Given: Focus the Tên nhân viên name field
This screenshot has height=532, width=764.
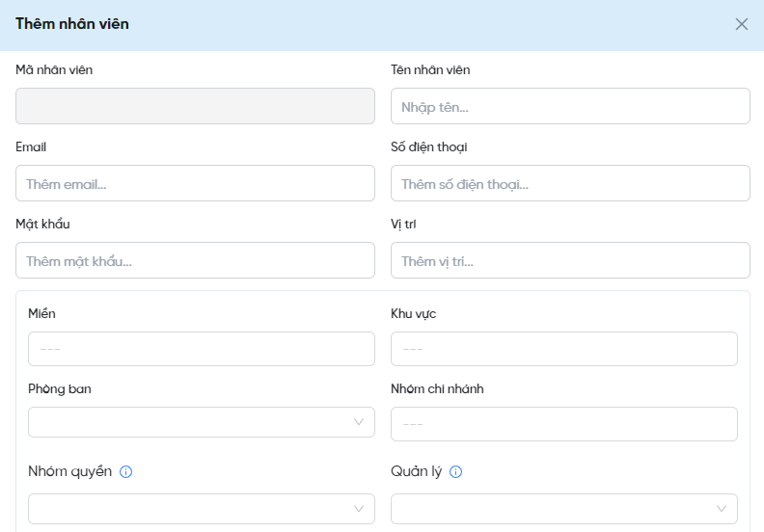Looking at the screenshot, I should click(570, 106).
